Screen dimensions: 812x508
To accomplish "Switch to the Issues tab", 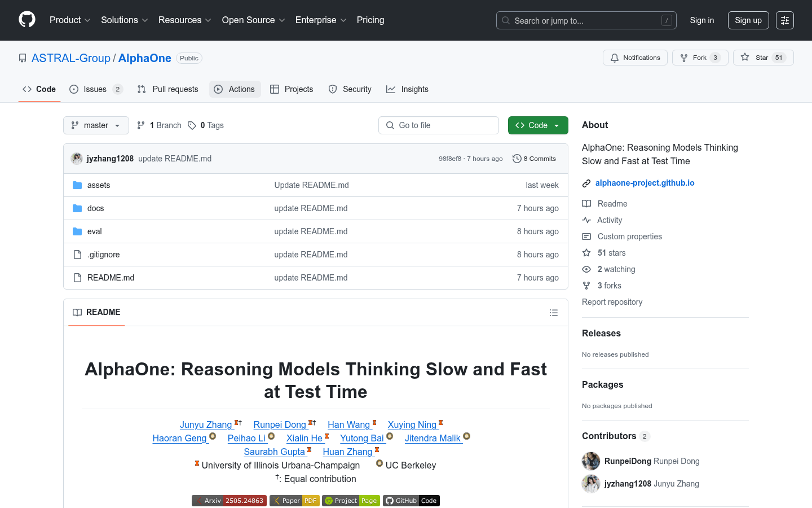I will pos(95,89).
